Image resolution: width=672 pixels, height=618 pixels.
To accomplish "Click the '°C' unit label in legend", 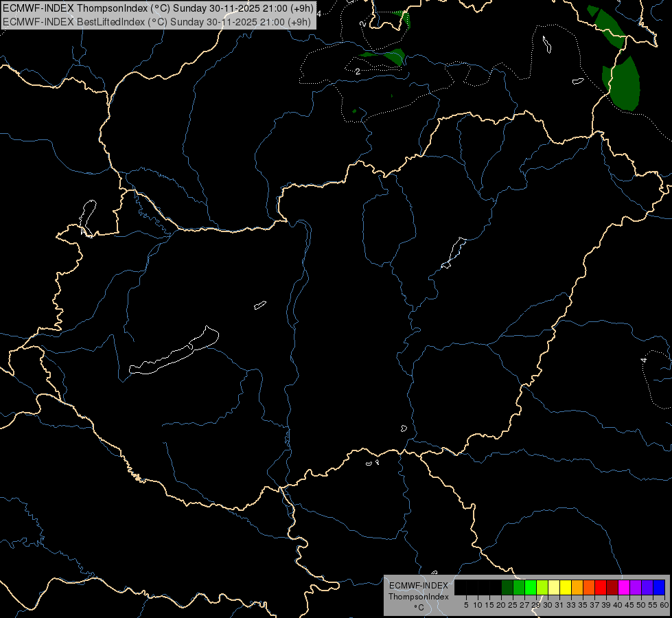I will [x=419, y=608].
